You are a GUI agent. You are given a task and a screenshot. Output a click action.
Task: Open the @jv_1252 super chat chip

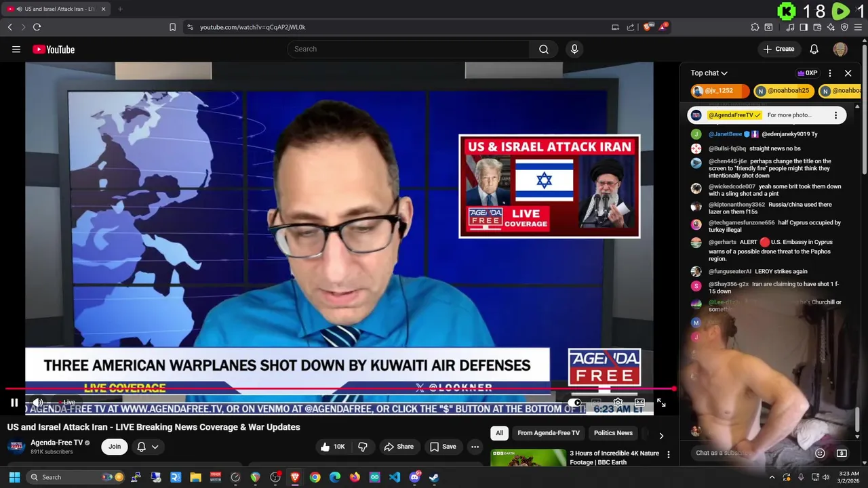tap(720, 91)
